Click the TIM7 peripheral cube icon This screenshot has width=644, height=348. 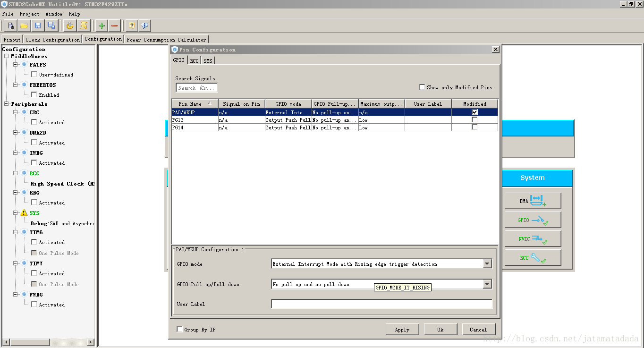(x=24, y=263)
